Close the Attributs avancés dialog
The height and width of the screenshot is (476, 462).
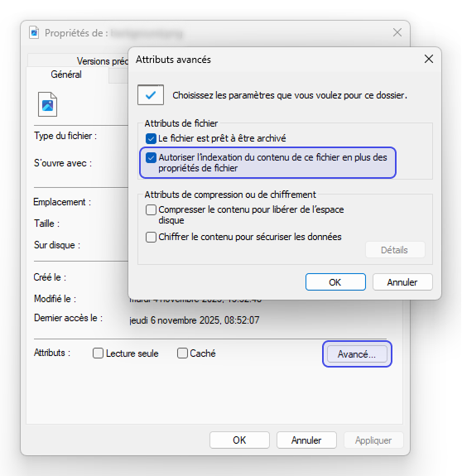pos(429,59)
